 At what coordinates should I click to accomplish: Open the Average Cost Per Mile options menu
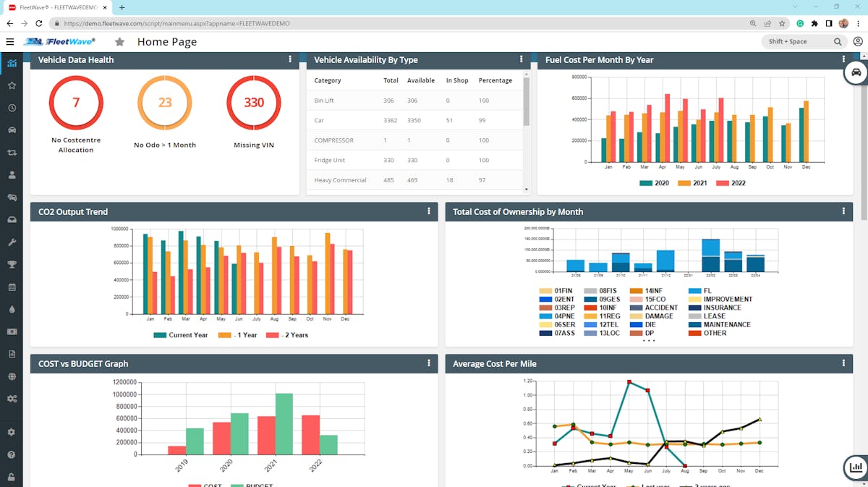click(x=843, y=363)
